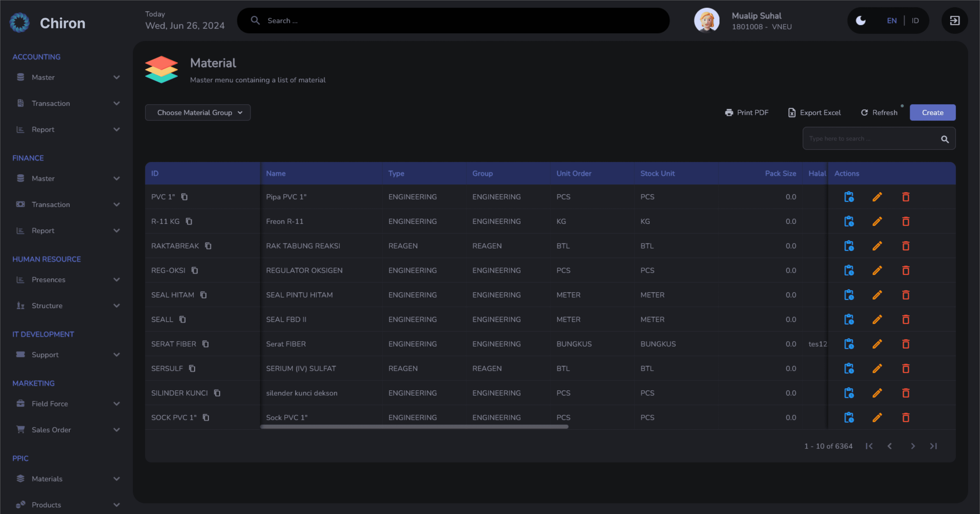
Task: Delete the SEAL PINTU HITAM row
Action: 906,295
